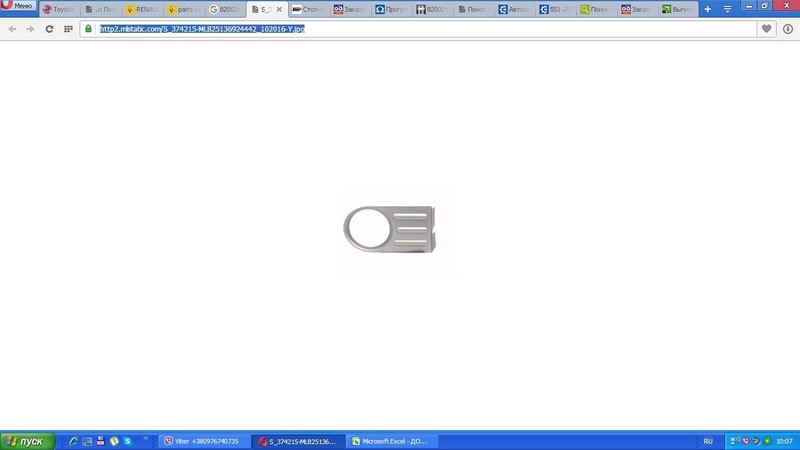Switch to the RENAULT tab

point(141,9)
